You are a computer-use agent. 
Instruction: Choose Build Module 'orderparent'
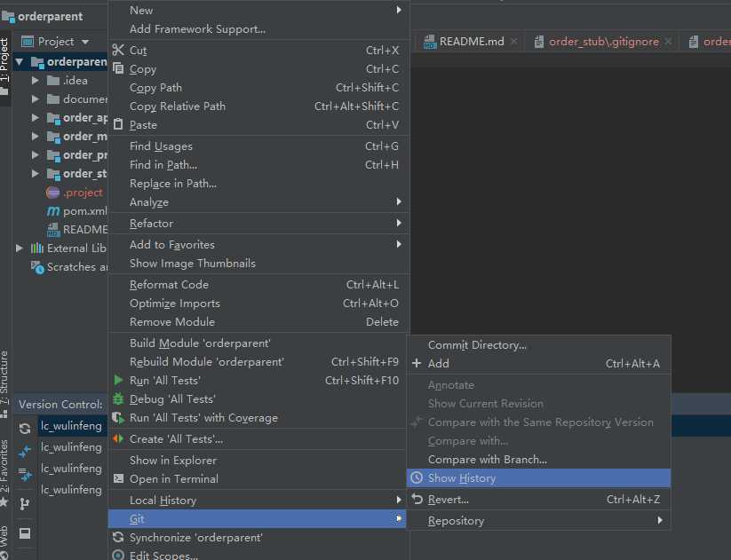click(x=258, y=343)
